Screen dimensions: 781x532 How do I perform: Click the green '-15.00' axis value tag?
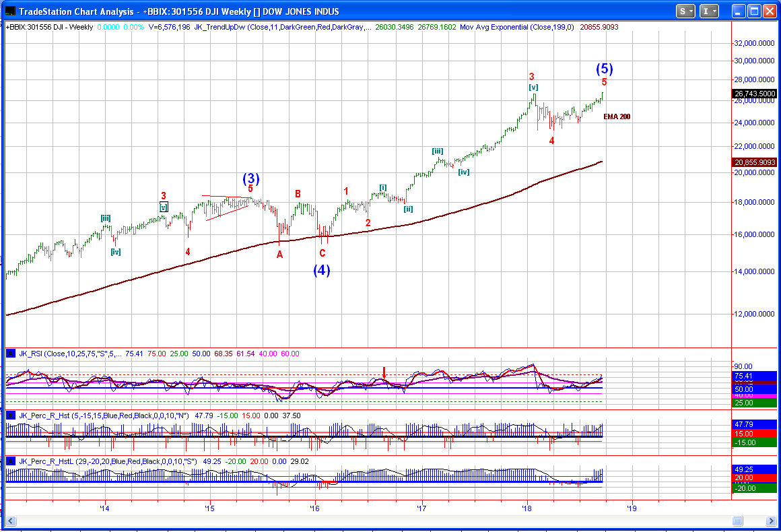755,442
